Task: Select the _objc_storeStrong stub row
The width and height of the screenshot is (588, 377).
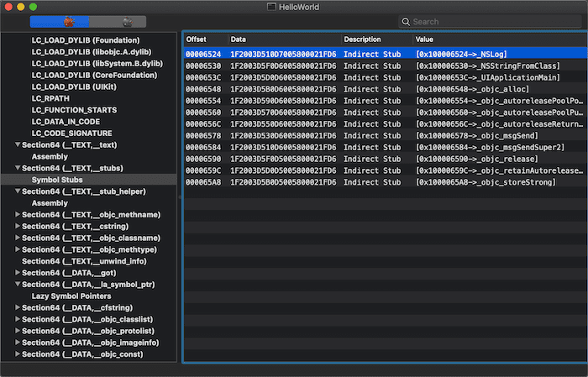Action: point(386,181)
